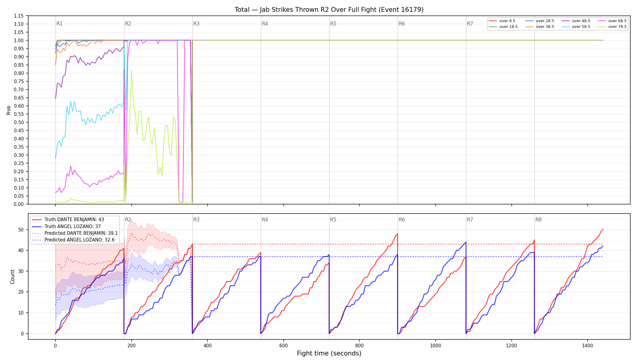Screen dimensions: 637x364
Task: Click the R1 round label in the probability chart
Action: 59,24
